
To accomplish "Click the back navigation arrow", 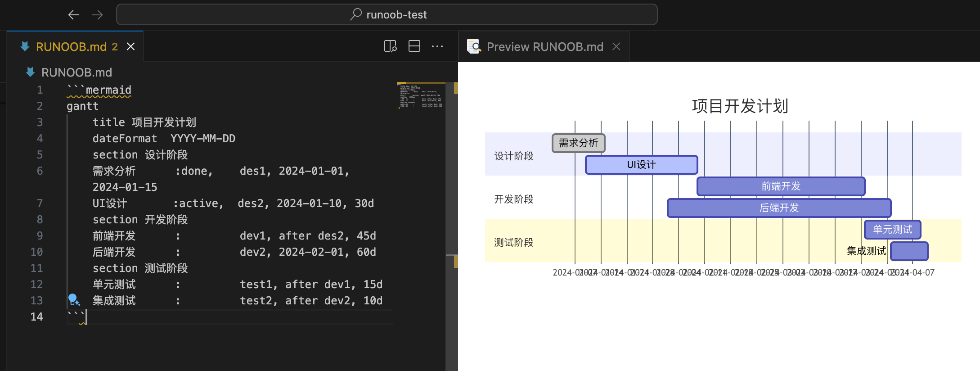I will (x=74, y=15).
